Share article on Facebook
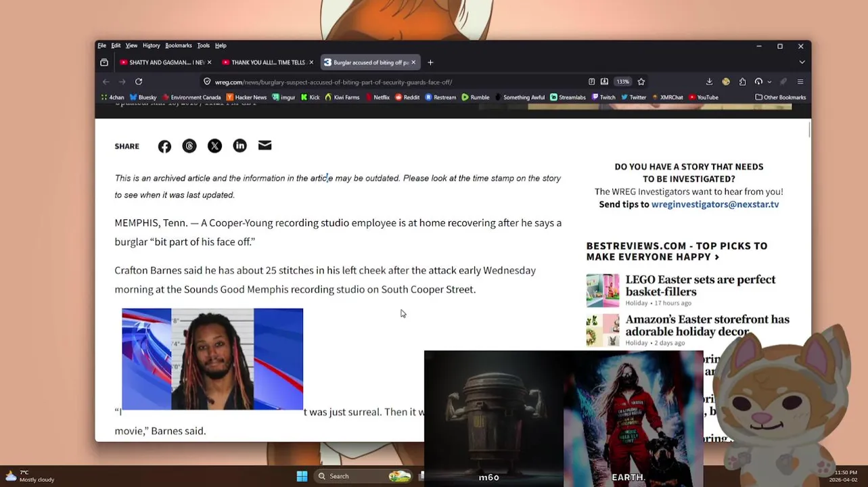 point(164,146)
